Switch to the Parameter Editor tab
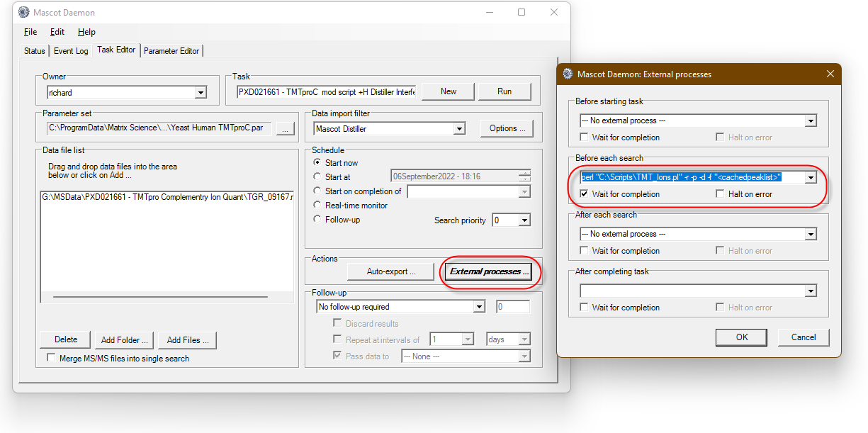Image resolution: width=868 pixels, height=433 pixels. coord(172,51)
